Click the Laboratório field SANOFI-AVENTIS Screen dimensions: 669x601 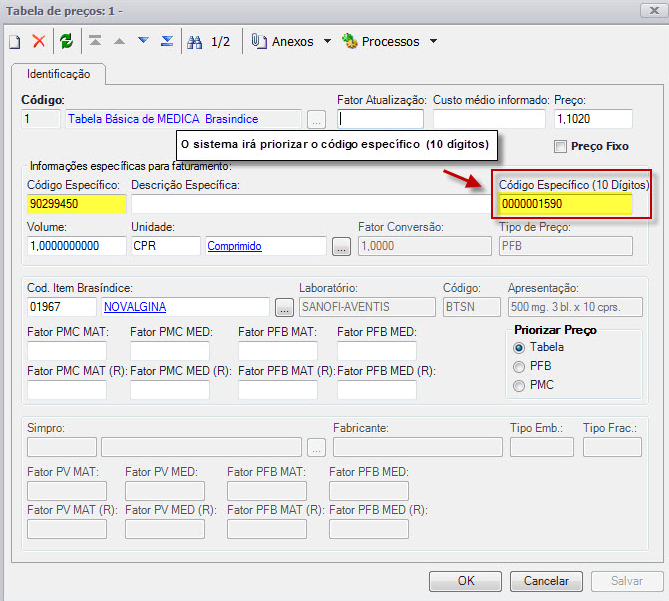pos(367,307)
